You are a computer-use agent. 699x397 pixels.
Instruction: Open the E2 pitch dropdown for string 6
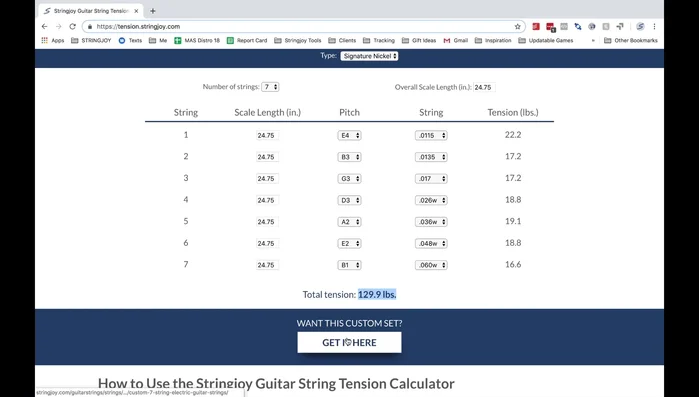(349, 244)
